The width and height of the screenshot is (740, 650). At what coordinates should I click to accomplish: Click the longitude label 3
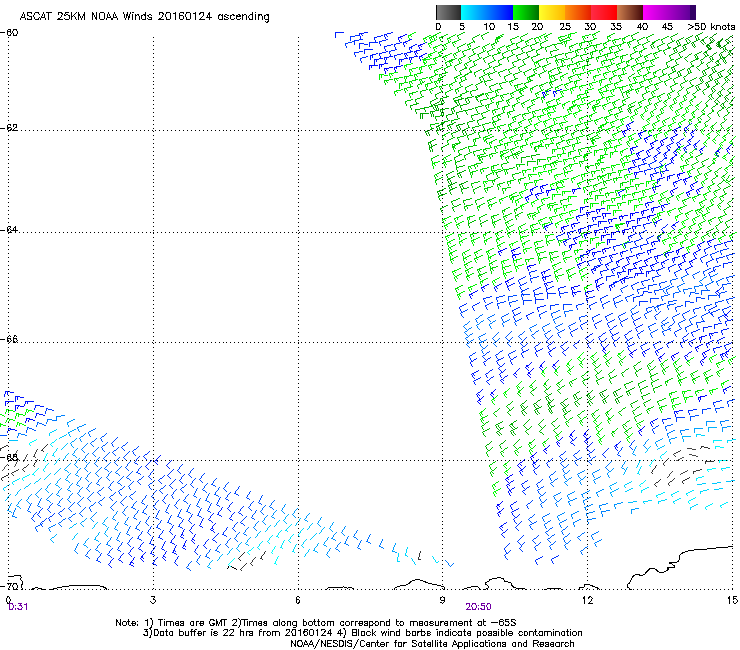pyautogui.click(x=153, y=600)
